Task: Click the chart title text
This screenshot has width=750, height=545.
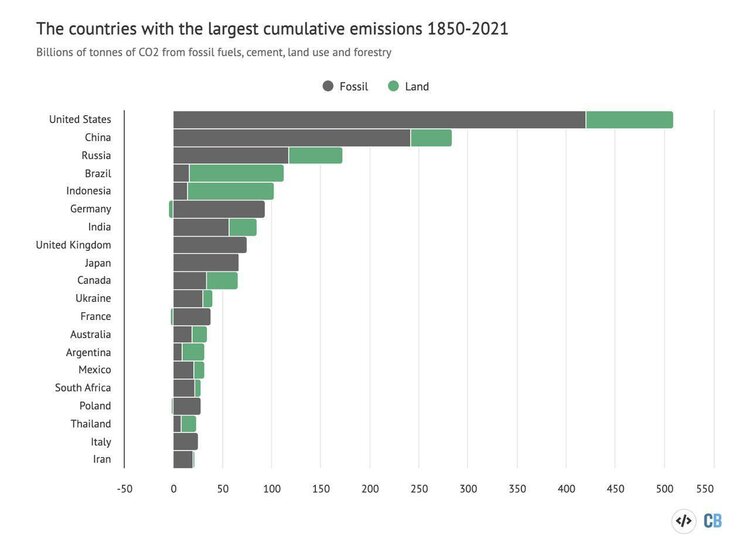Action: [x=272, y=29]
